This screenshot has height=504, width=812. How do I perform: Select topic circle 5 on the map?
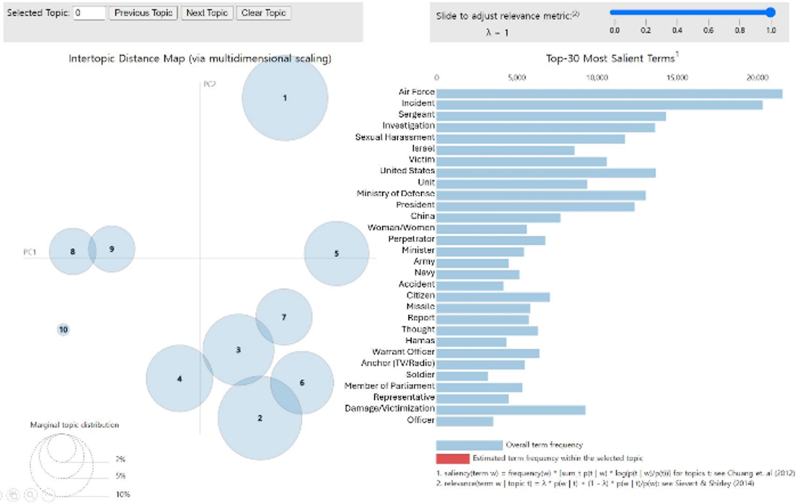(x=336, y=254)
